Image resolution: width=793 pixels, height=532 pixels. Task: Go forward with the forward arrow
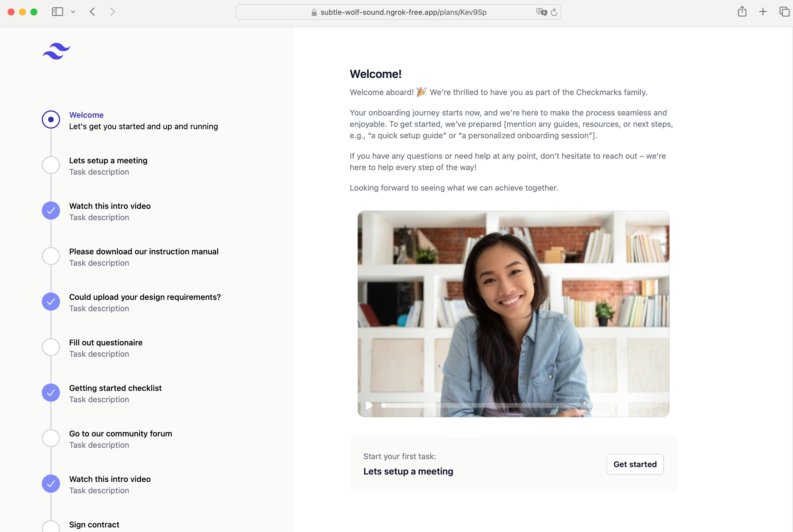click(113, 12)
